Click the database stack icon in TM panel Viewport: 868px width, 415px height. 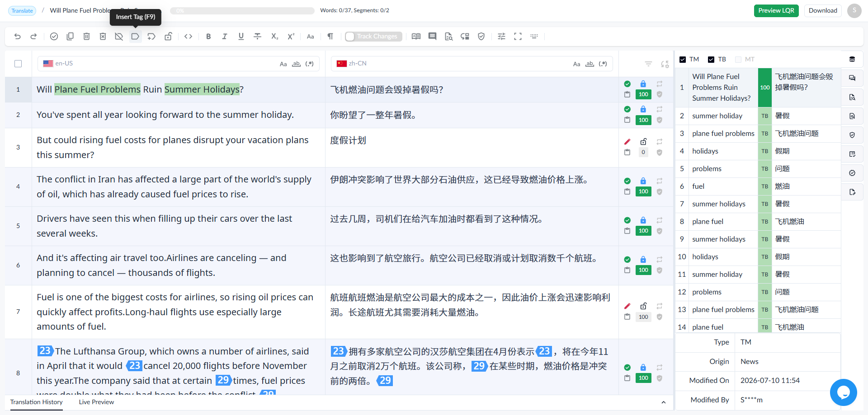852,59
